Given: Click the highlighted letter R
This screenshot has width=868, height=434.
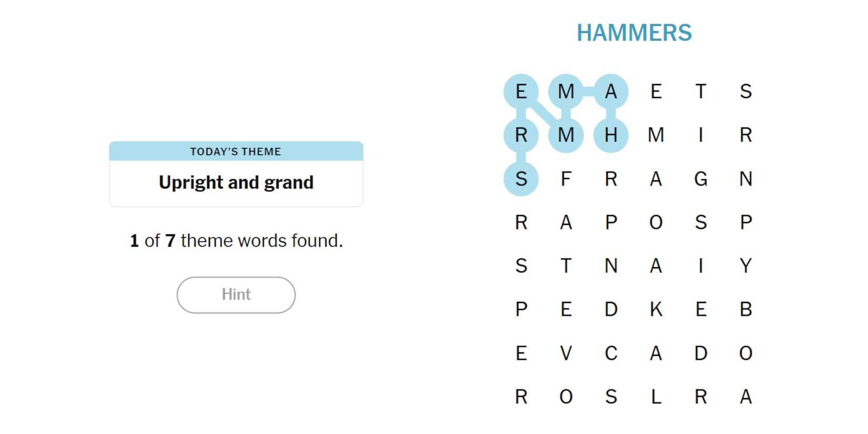Looking at the screenshot, I should pos(521,135).
